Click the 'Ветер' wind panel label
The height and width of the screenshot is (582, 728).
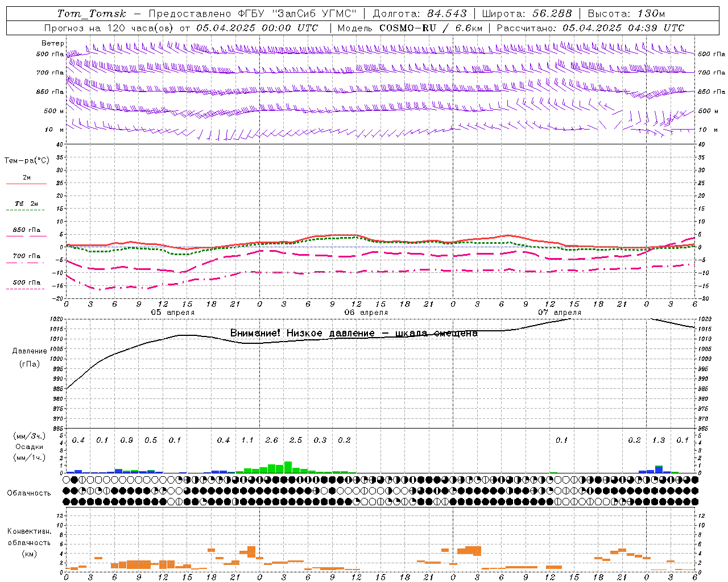pyautogui.click(x=52, y=43)
